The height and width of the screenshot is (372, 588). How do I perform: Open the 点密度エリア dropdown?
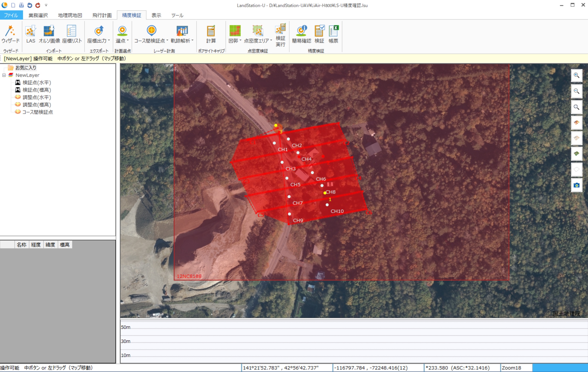(x=271, y=40)
